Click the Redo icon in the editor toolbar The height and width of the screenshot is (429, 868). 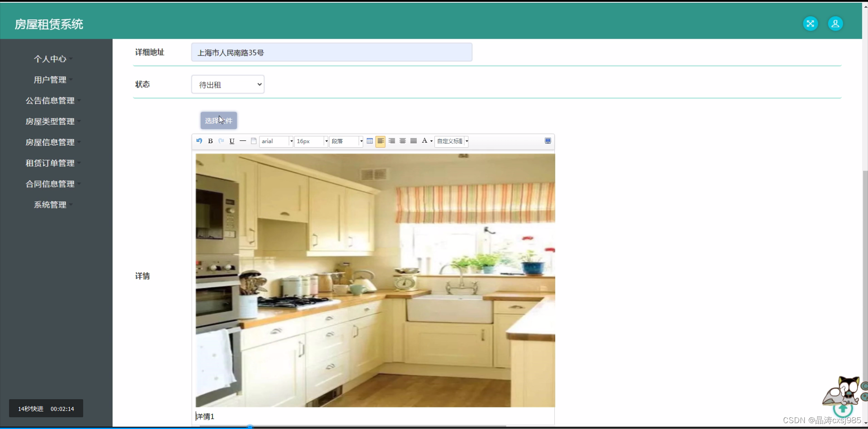point(221,141)
